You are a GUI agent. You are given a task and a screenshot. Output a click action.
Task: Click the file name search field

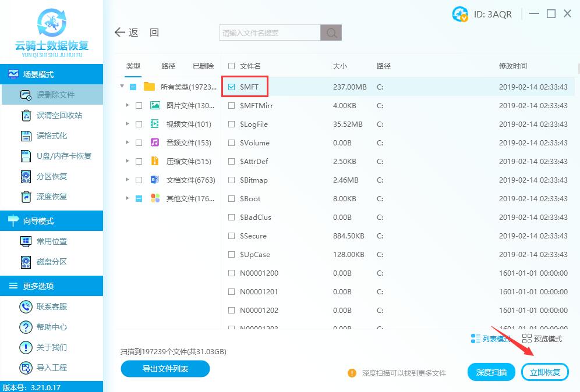(x=270, y=33)
